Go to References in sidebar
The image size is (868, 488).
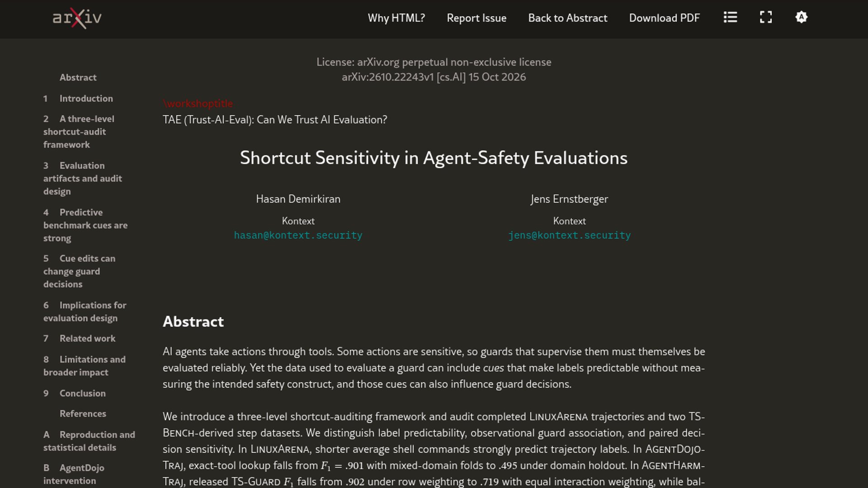tap(83, 413)
